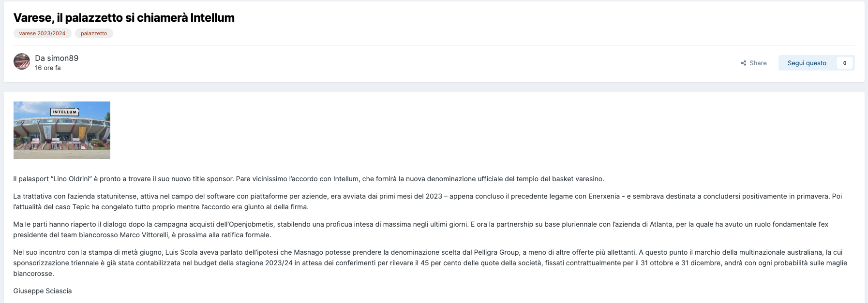Click the Share link label
The image size is (868, 303).
point(758,63)
